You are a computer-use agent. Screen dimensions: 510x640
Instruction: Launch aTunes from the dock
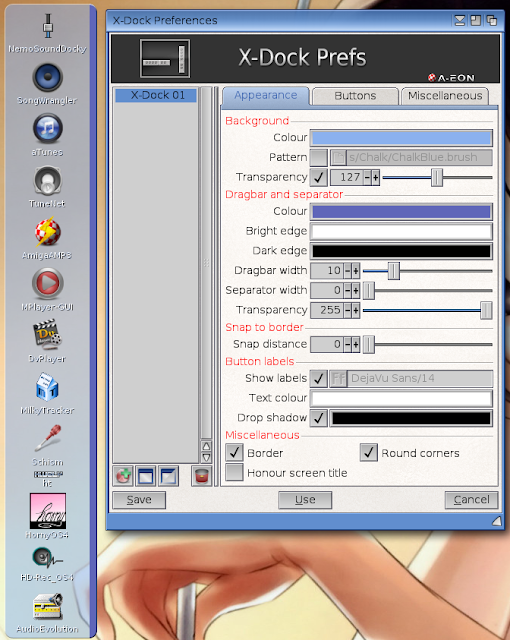48,129
